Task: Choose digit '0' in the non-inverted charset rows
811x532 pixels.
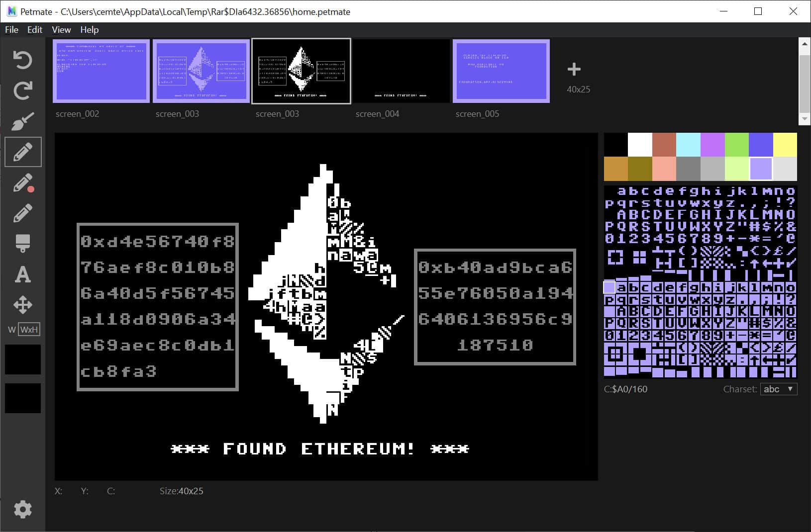Action: point(609,239)
